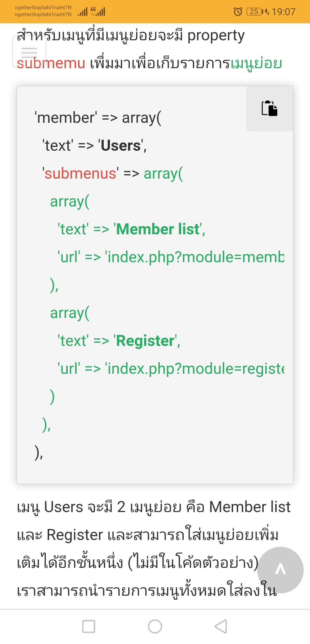Screen dimensions: 310x644
Task: Click the index.php?module=memb url line
Action: pos(171,257)
